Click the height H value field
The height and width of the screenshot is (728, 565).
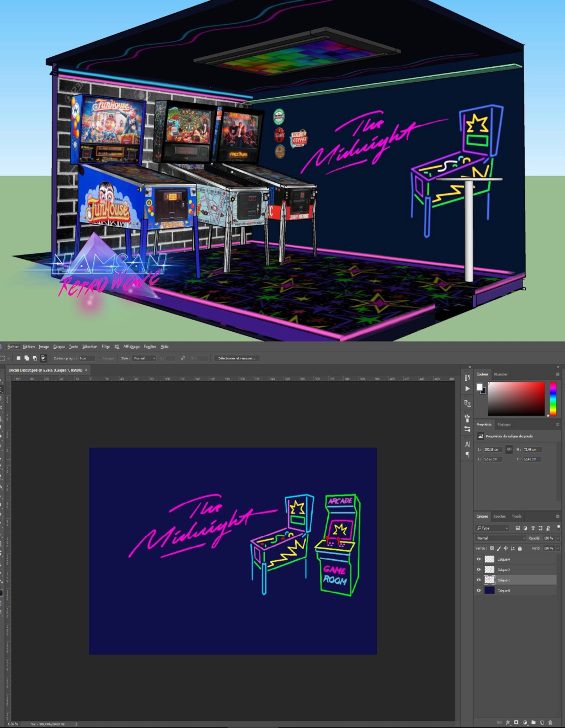coord(532,449)
